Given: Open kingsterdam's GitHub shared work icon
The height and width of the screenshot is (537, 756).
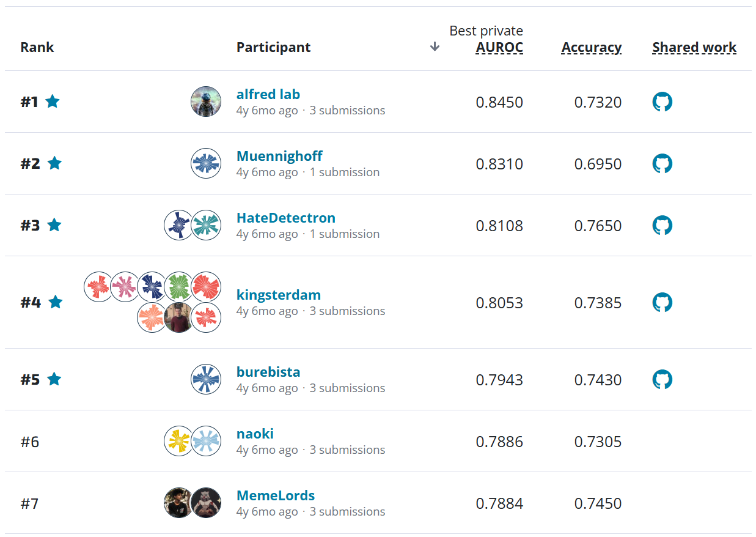Looking at the screenshot, I should (x=662, y=302).
